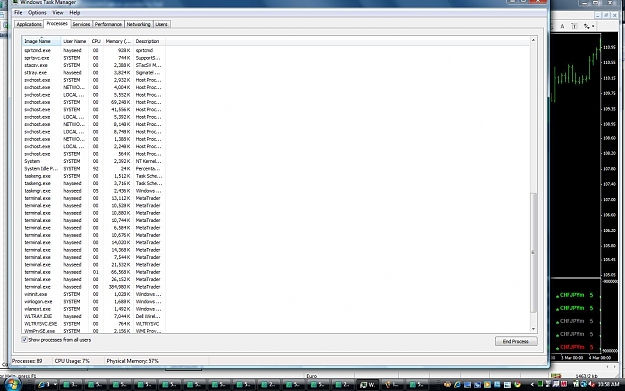Open the Task Manager taskbar button
This screenshot has width=625, height=391.
[x=368, y=385]
